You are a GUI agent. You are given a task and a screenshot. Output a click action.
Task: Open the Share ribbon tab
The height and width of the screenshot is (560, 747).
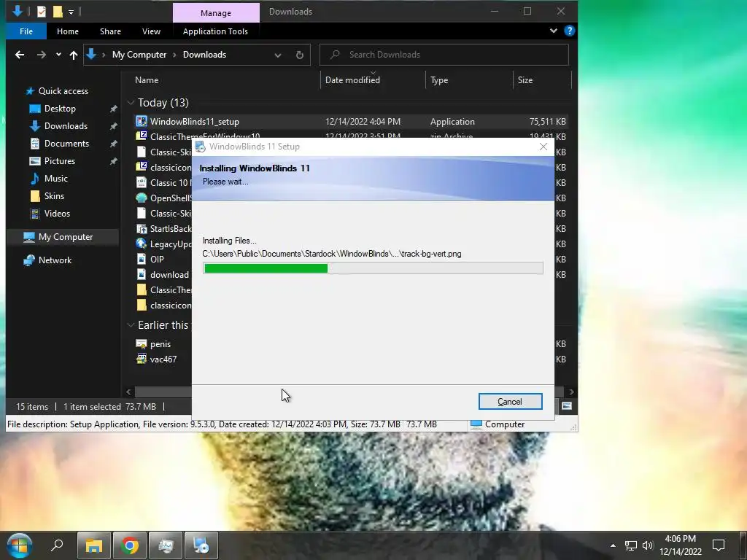click(x=110, y=31)
